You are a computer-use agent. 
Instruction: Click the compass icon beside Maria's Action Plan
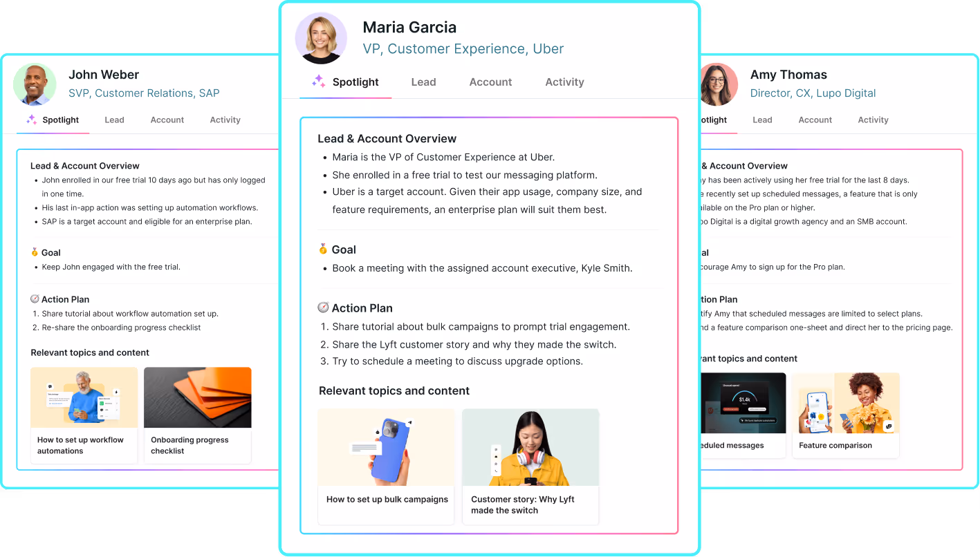click(323, 308)
